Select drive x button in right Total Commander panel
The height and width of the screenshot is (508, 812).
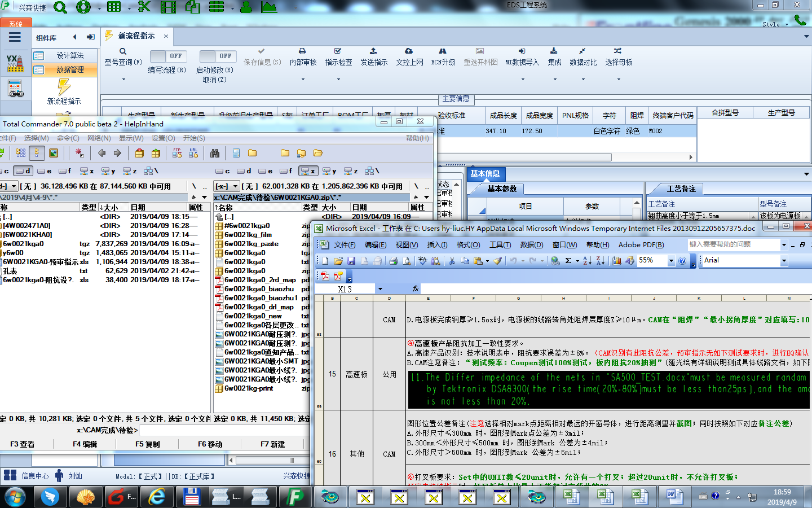click(308, 170)
